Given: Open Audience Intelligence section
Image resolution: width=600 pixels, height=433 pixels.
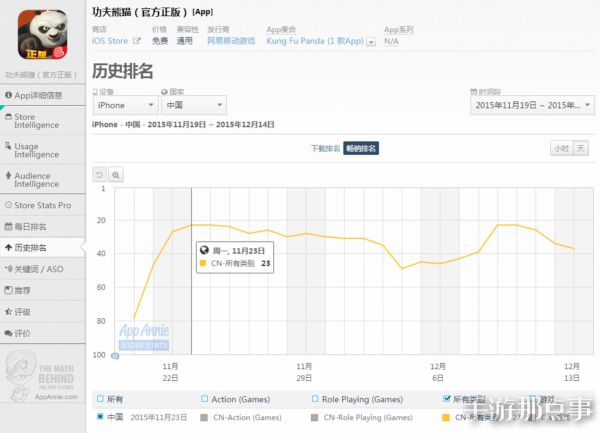Looking at the screenshot, I should (42, 180).
